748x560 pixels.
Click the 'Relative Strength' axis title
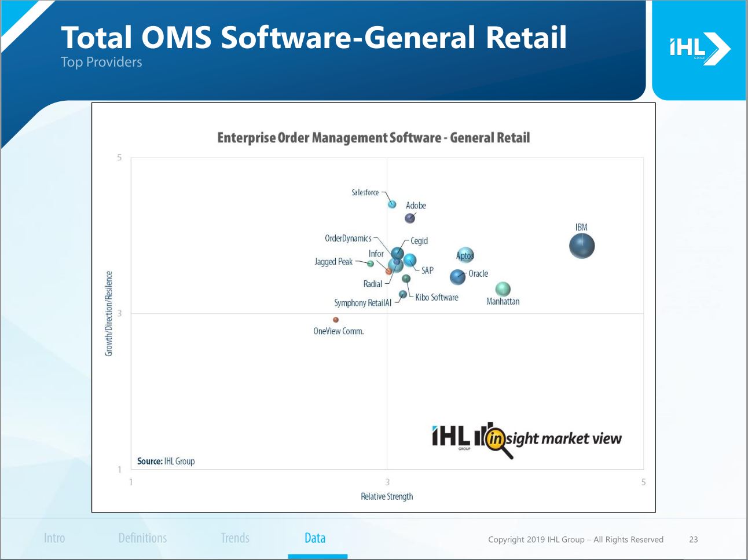387,496
